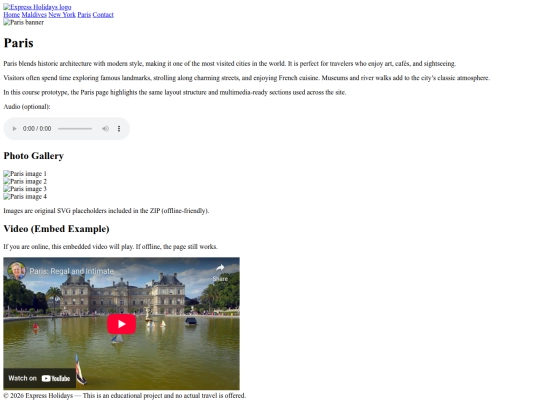Select the Paris image 1 placeholder
This screenshot has height=405, width=540.
pyautogui.click(x=25, y=174)
